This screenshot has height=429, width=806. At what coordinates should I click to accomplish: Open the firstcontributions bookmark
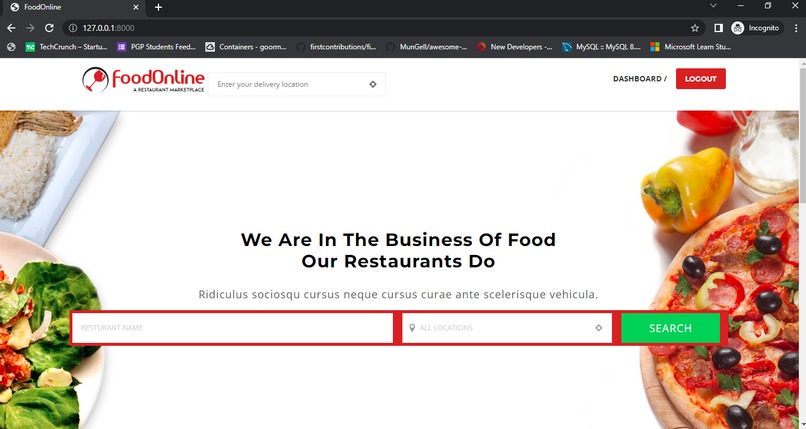coord(337,47)
